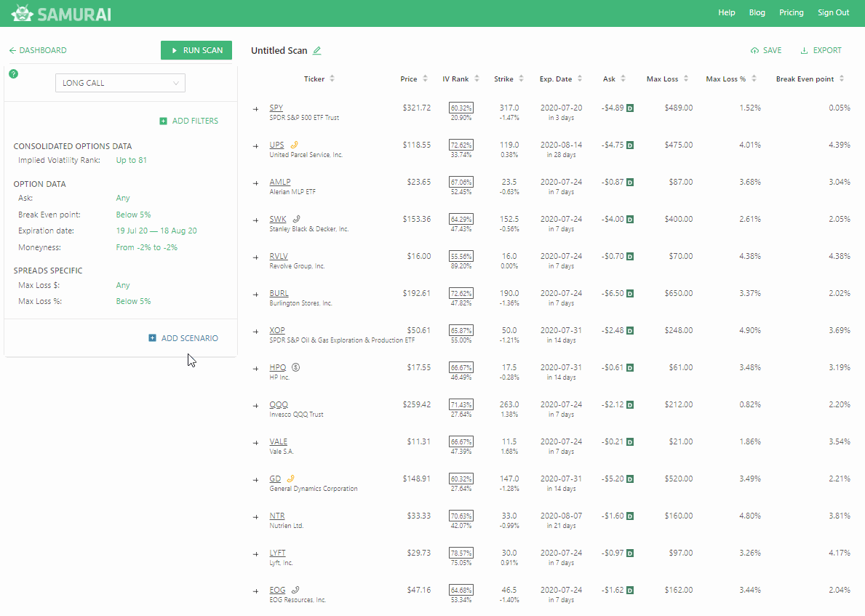Image resolution: width=865 pixels, height=616 pixels.
Task: Click the Samurai logo icon
Action: pos(22,12)
